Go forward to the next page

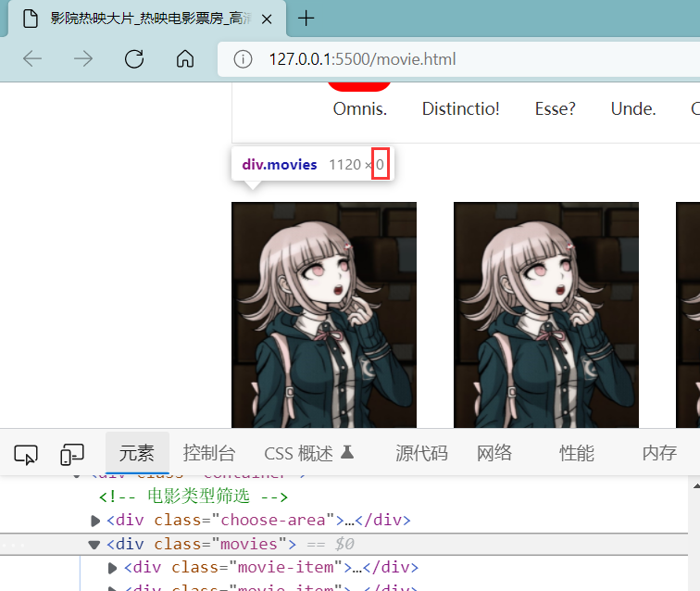click(83, 58)
